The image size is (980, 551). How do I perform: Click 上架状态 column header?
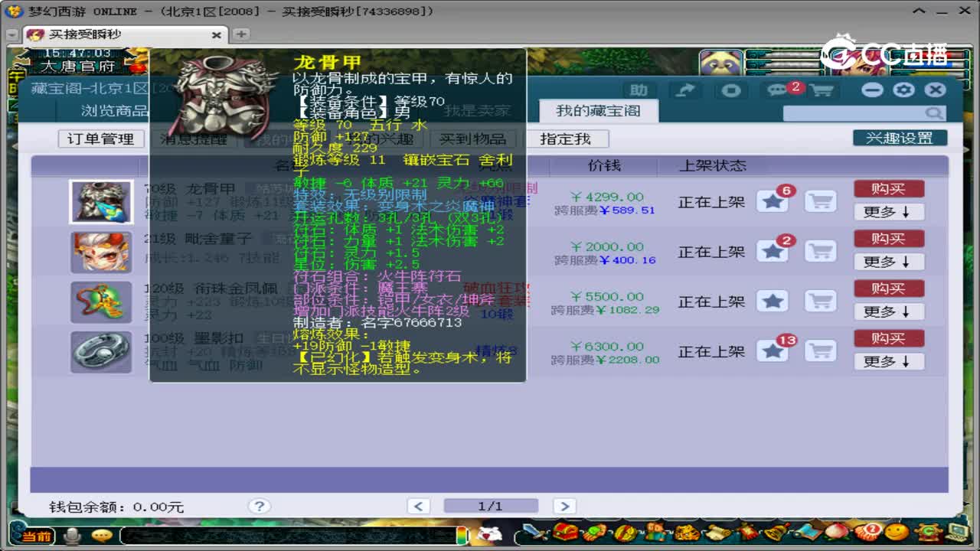click(712, 165)
